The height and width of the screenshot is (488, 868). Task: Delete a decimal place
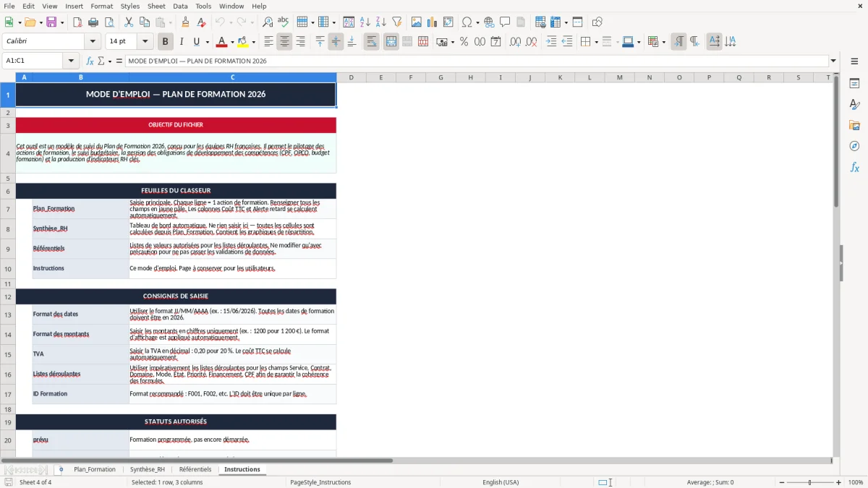tap(531, 42)
